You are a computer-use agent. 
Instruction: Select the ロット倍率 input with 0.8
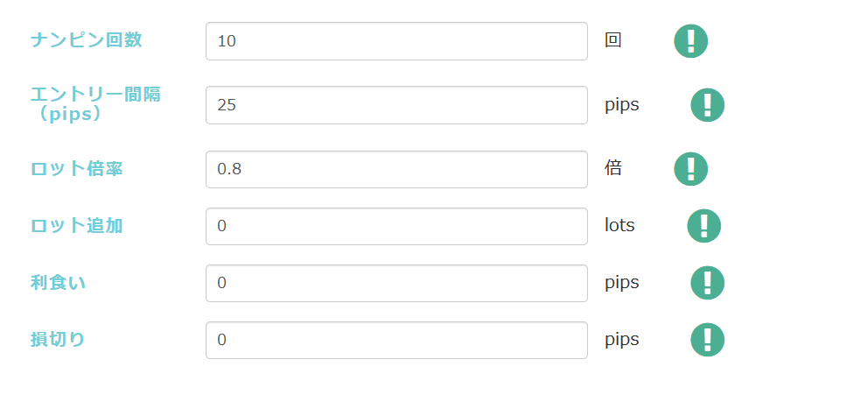pyautogui.click(x=396, y=169)
